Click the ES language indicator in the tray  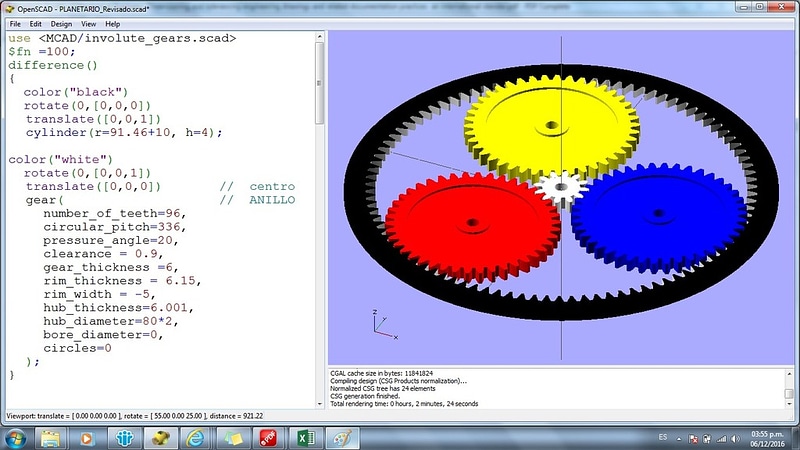pos(663,437)
